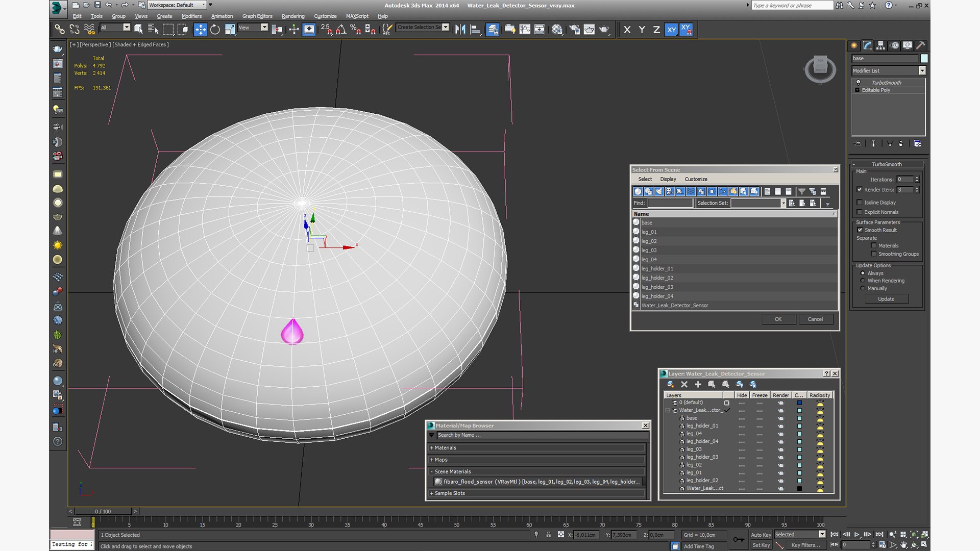Activate the Select and Rotate tool
This screenshot has width=980, height=551.
pyautogui.click(x=215, y=30)
